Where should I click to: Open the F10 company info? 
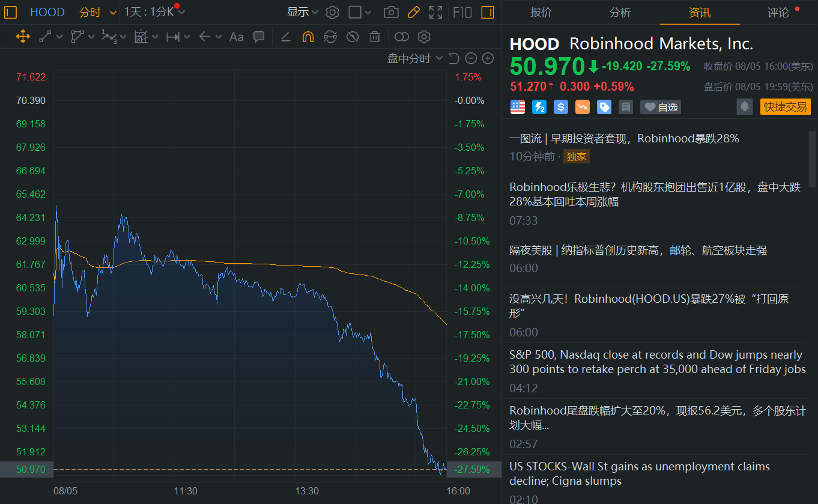pyautogui.click(x=462, y=12)
